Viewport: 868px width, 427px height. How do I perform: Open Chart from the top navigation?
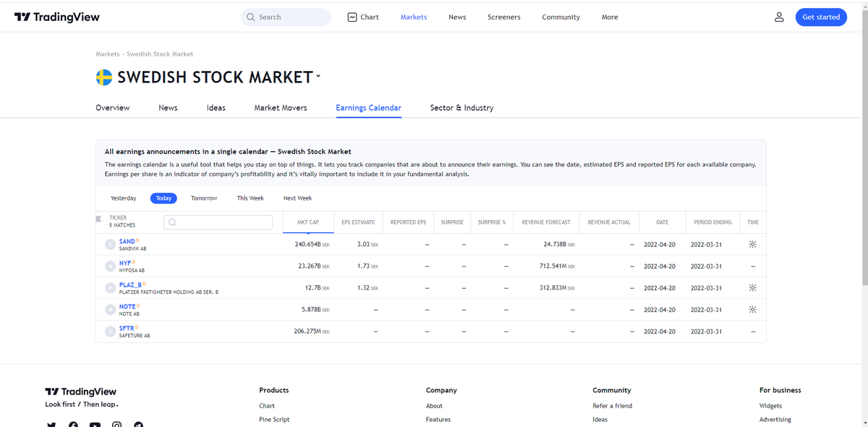363,17
